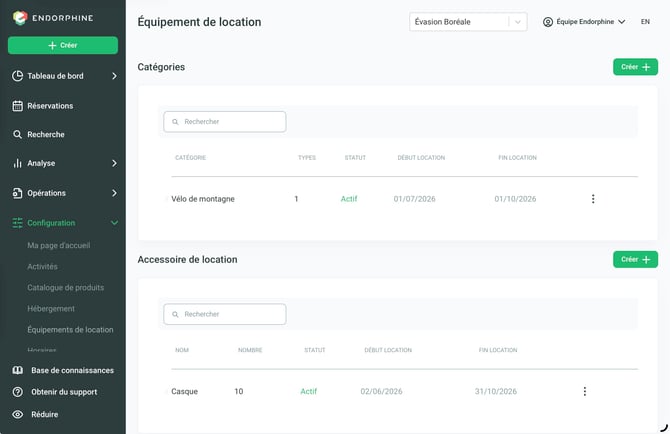Open Base de connaissances link
Viewport: 670px width, 434px height.
72,370
